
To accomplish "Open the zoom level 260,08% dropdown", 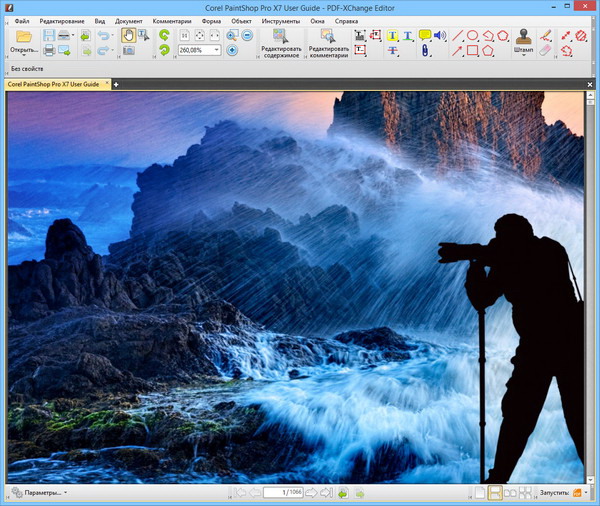I will [x=216, y=50].
